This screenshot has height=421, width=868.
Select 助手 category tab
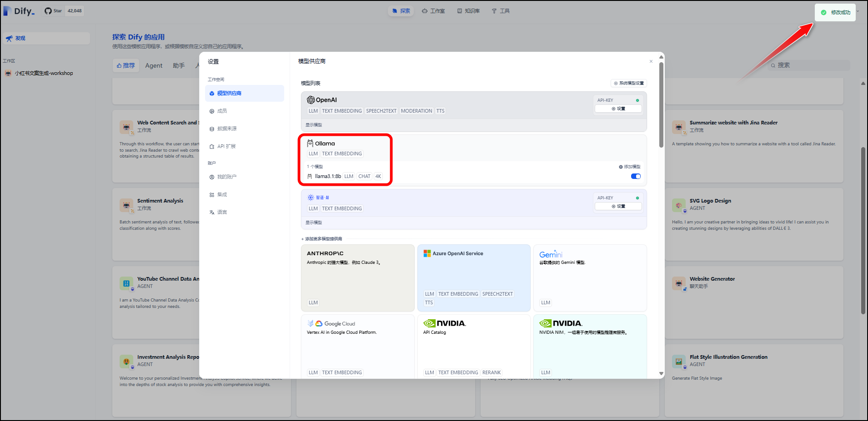(x=179, y=65)
